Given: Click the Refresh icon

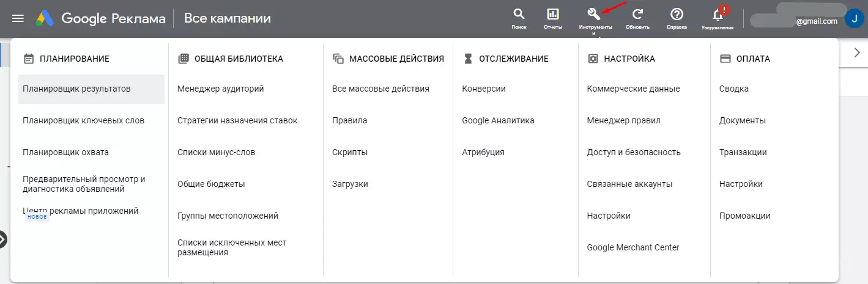Looking at the screenshot, I should (x=637, y=14).
